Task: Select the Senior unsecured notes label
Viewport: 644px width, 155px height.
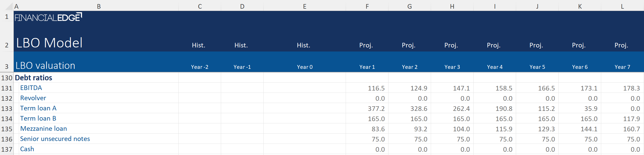Action: point(55,139)
